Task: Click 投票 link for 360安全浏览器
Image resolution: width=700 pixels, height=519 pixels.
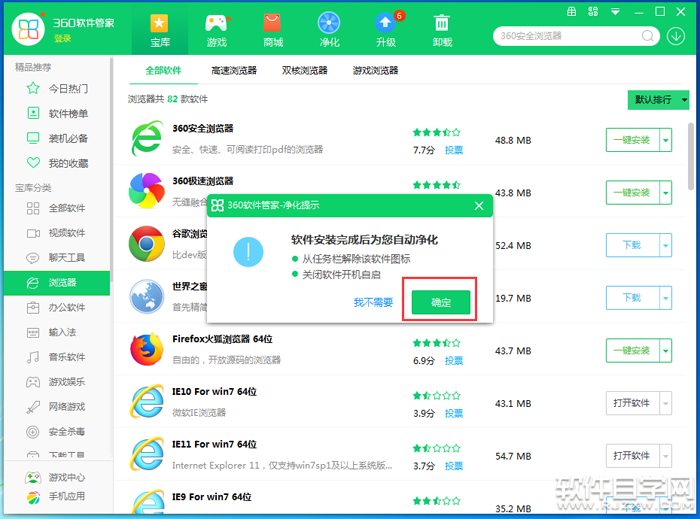Action: (454, 150)
